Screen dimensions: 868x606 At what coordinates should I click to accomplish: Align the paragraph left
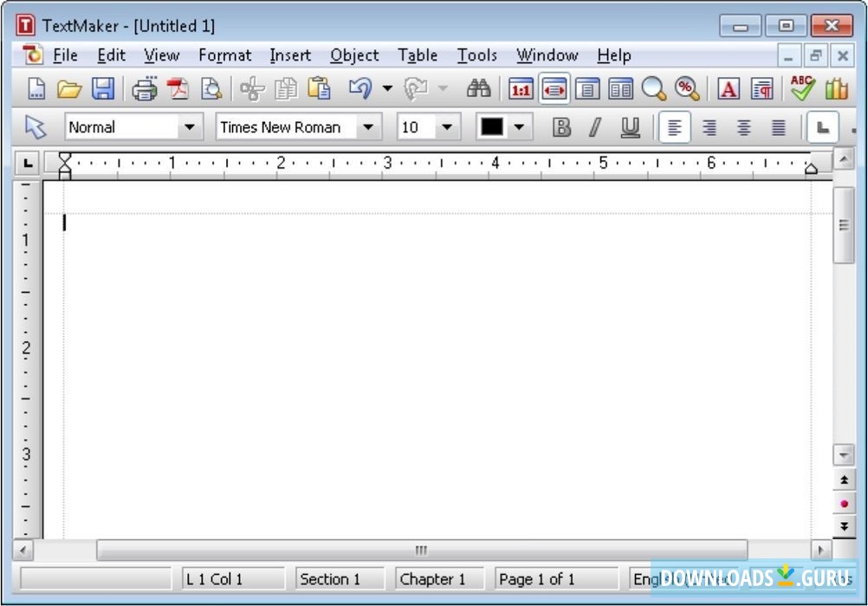[x=674, y=127]
